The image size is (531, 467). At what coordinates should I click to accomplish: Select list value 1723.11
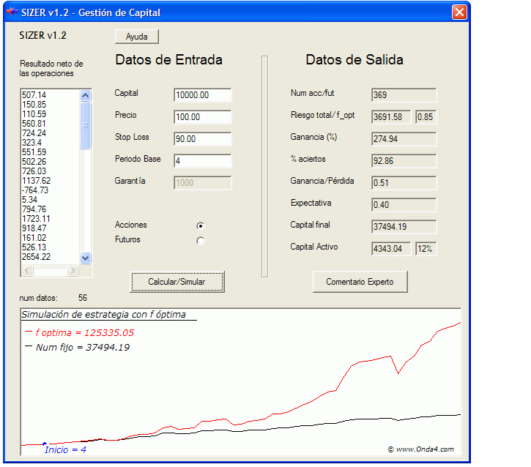(36, 219)
